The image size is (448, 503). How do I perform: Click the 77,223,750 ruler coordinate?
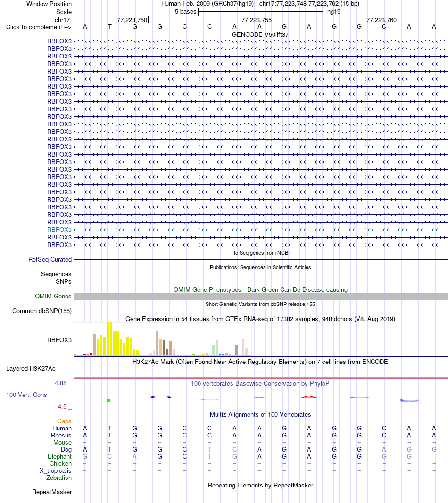pyautogui.click(x=132, y=20)
